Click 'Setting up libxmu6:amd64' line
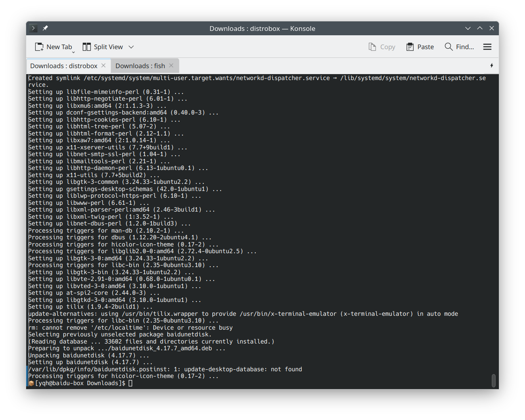Screen dimensions: 525x420 point(97,106)
